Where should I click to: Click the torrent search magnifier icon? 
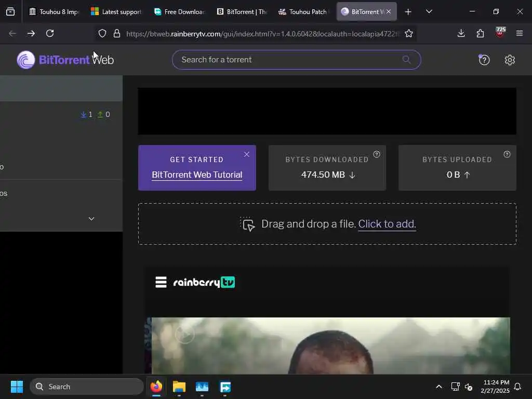tap(406, 60)
